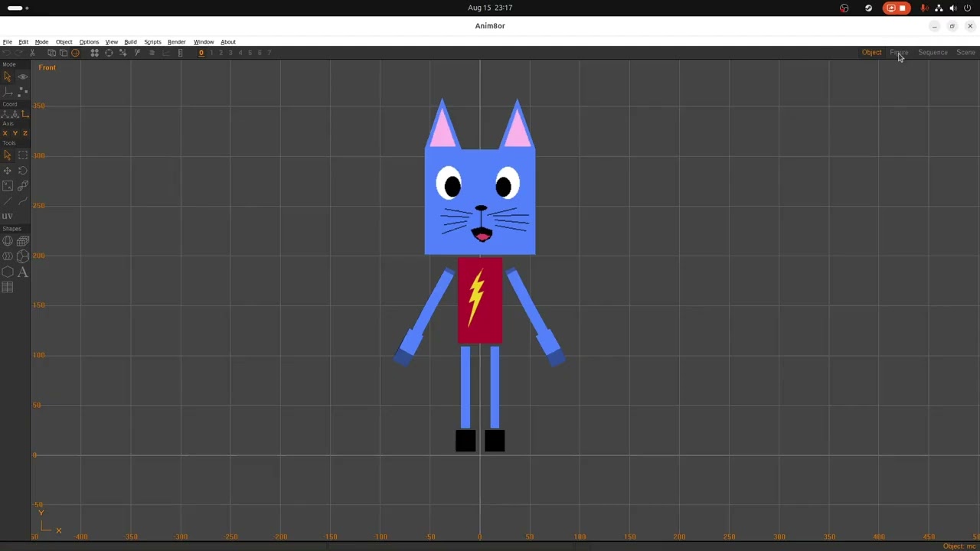Pick the curved spline drawing tool

click(22, 201)
